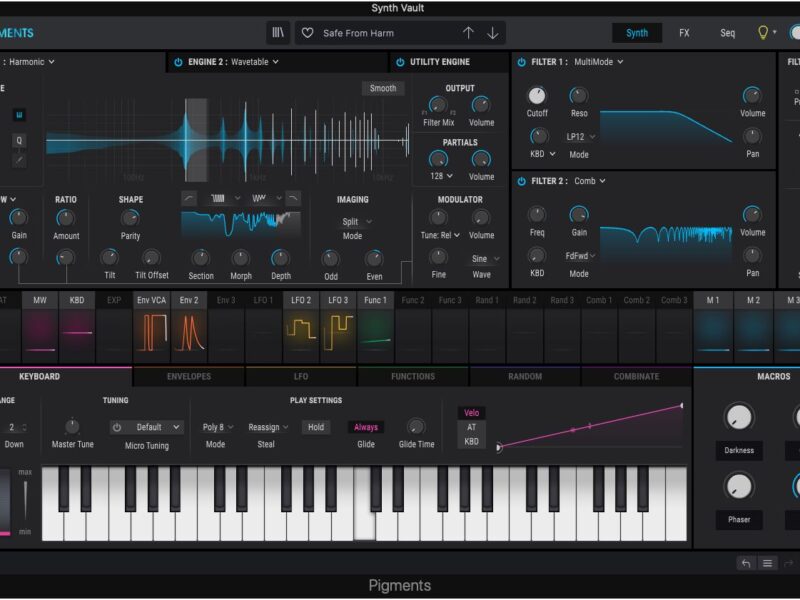Switch to the FX tab
Viewport: 800px width, 600px height.
684,33
